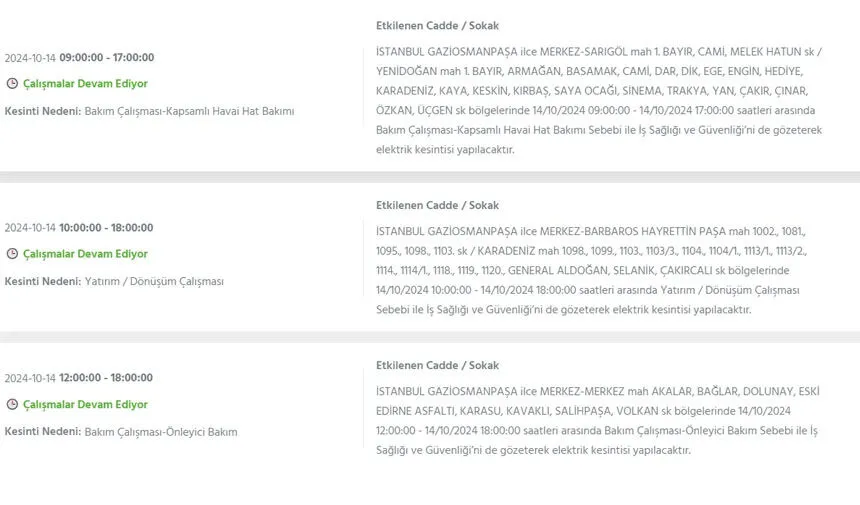Click the clock icon for the 12:00 outage
This screenshot has width=860, height=505.
12,405
